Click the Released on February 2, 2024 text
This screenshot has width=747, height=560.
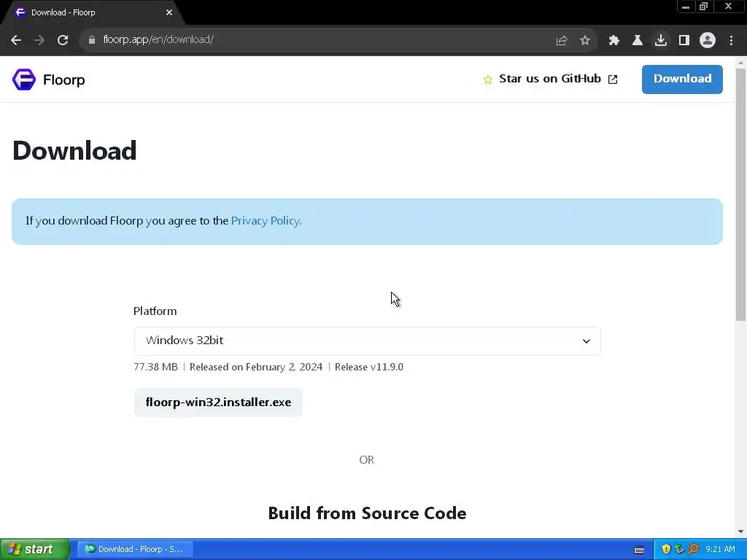(x=256, y=367)
